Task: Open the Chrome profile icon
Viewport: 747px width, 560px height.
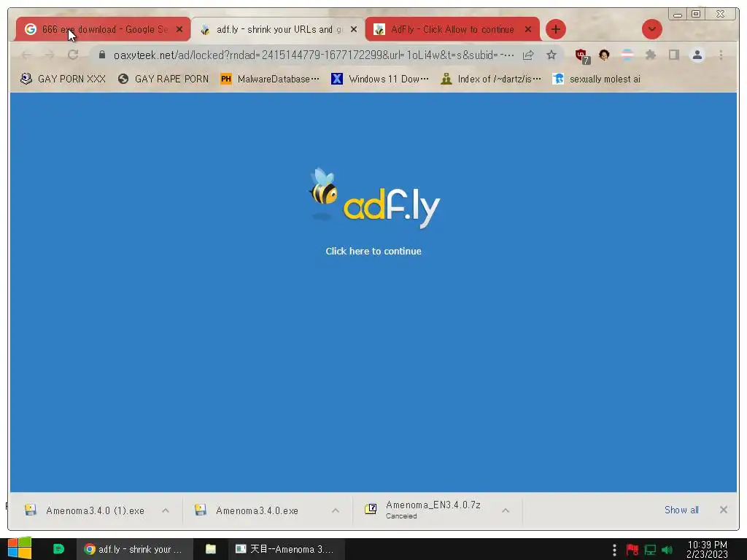Action: tap(697, 55)
